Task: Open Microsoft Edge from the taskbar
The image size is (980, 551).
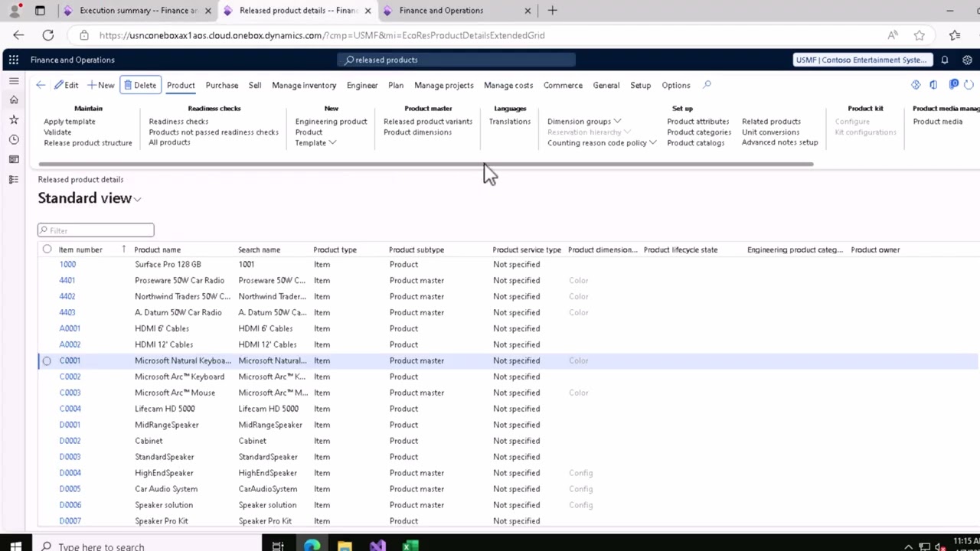Action: pos(312,546)
